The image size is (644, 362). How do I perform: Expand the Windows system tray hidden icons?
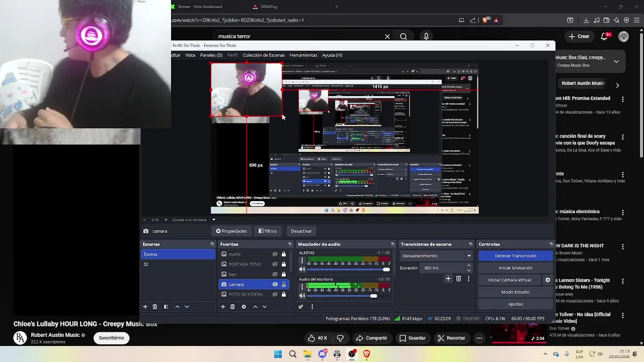[545, 354]
